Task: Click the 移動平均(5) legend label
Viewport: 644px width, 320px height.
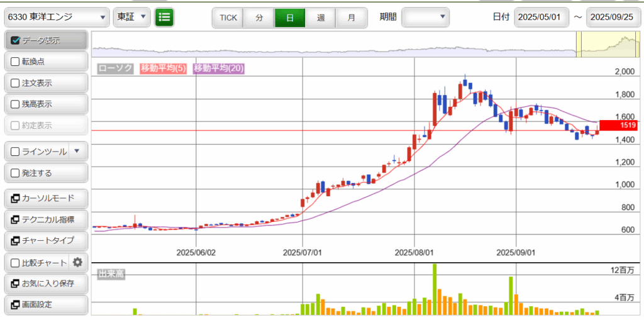Action: point(163,69)
